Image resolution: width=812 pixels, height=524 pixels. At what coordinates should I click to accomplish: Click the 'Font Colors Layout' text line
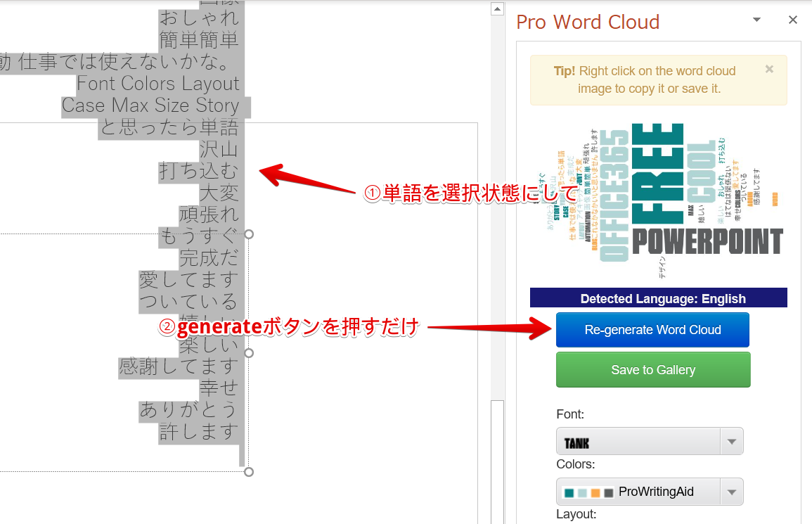158,84
